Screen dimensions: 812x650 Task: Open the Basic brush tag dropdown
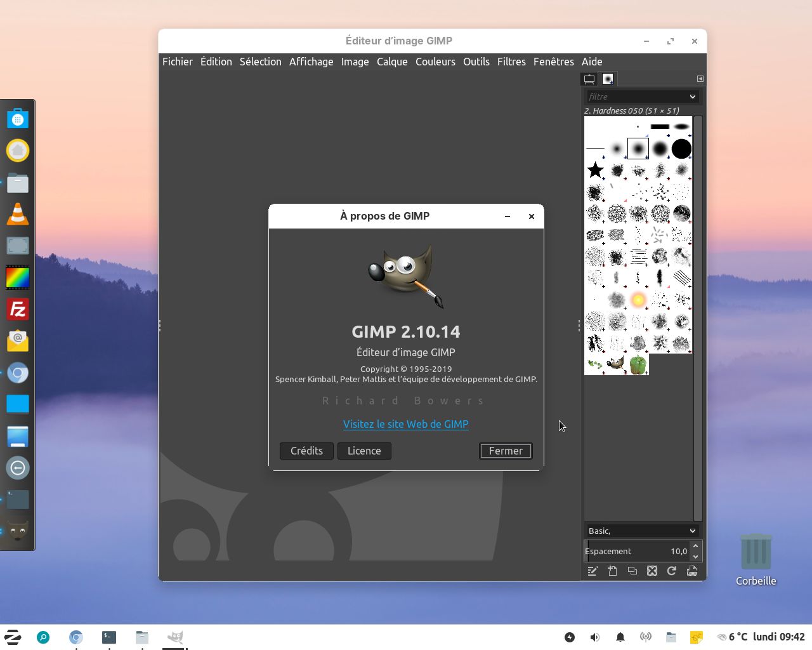pyautogui.click(x=692, y=531)
